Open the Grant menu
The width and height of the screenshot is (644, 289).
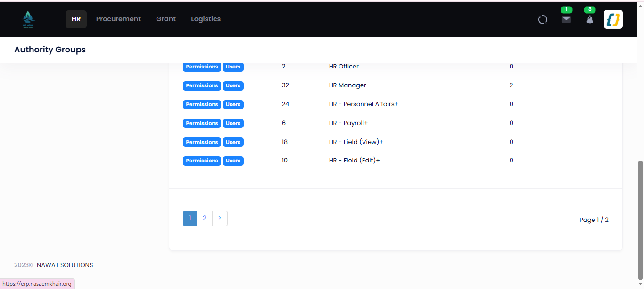(166, 19)
